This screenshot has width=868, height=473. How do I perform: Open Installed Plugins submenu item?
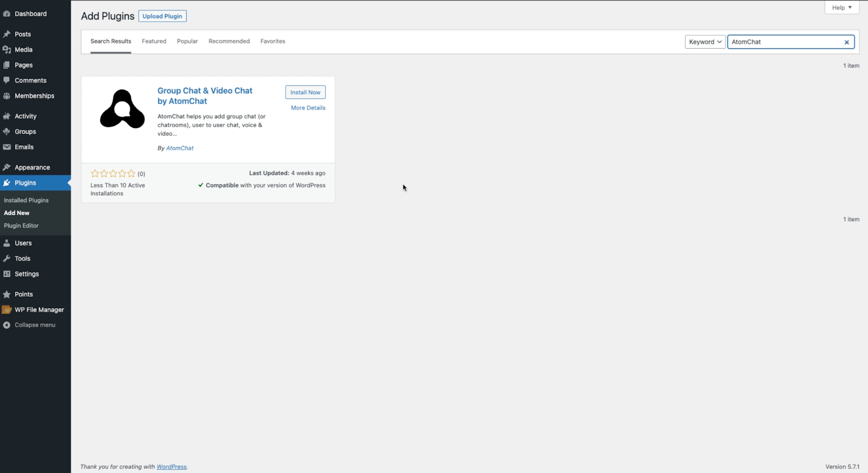[x=26, y=200]
